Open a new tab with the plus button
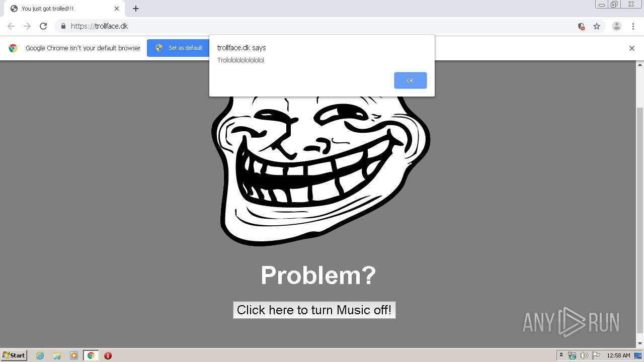644x362 pixels. (x=136, y=9)
